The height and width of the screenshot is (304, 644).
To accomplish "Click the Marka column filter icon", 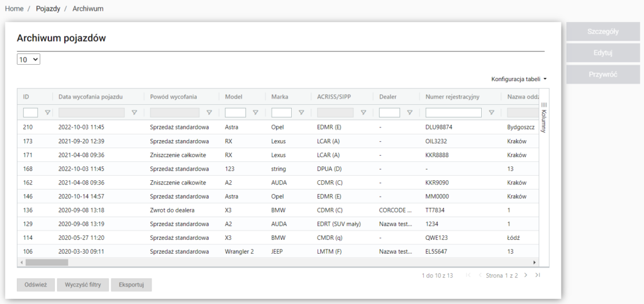I will (301, 113).
